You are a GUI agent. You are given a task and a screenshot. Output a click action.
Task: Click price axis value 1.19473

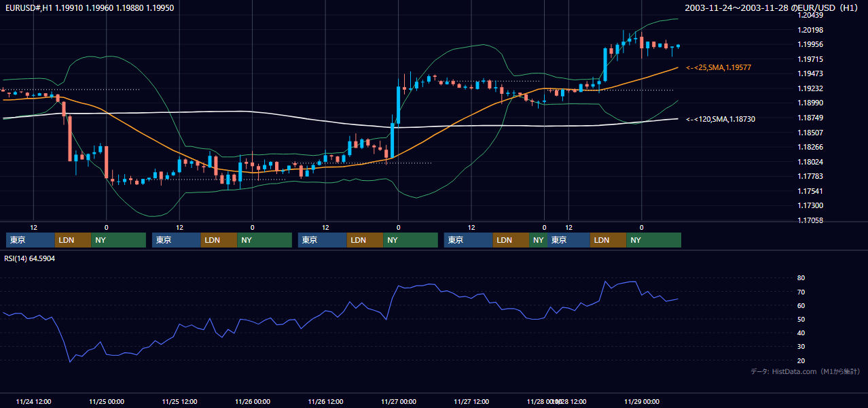click(x=810, y=73)
